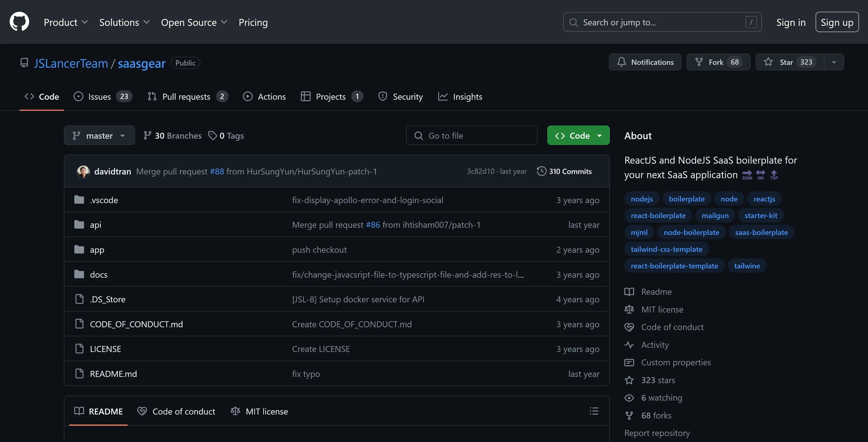
Task: Open pull request #88 link in commit message
Action: click(x=217, y=172)
